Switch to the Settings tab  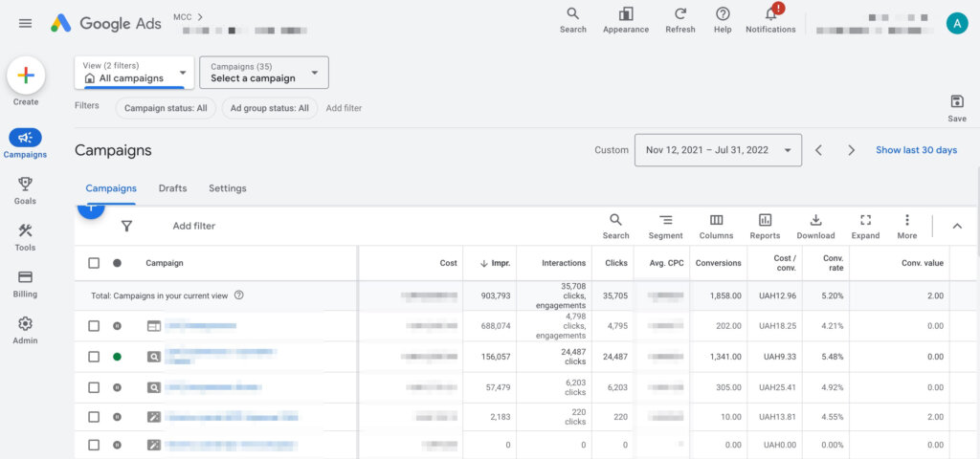click(227, 188)
